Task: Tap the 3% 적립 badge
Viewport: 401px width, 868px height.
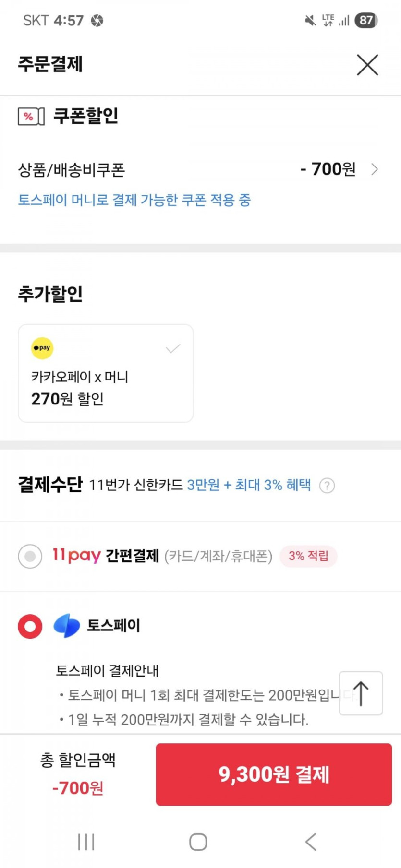Action: pyautogui.click(x=308, y=556)
